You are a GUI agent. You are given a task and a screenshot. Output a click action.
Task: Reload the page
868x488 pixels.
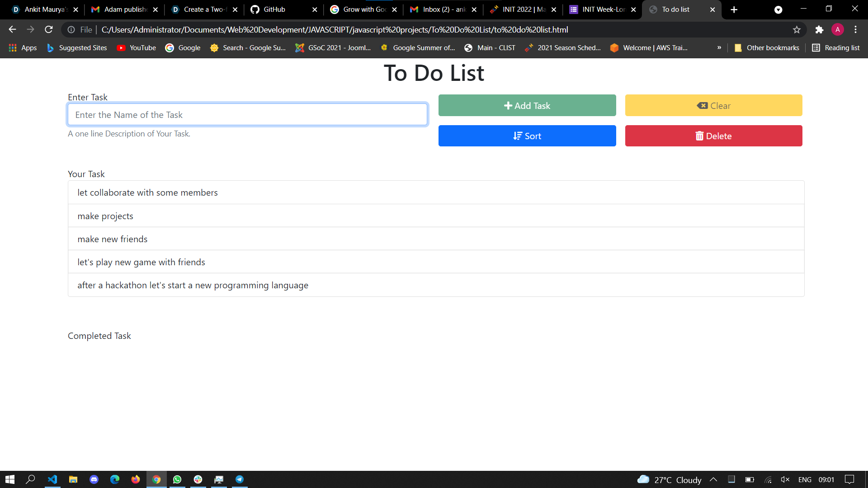pyautogui.click(x=49, y=30)
